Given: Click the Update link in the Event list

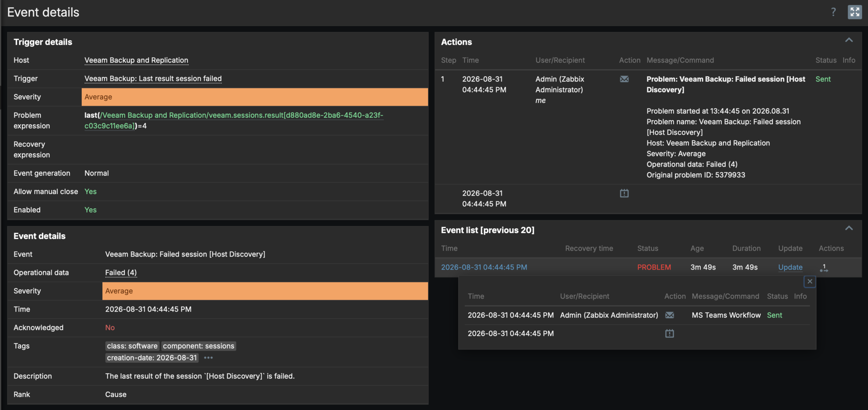Looking at the screenshot, I should click(790, 267).
